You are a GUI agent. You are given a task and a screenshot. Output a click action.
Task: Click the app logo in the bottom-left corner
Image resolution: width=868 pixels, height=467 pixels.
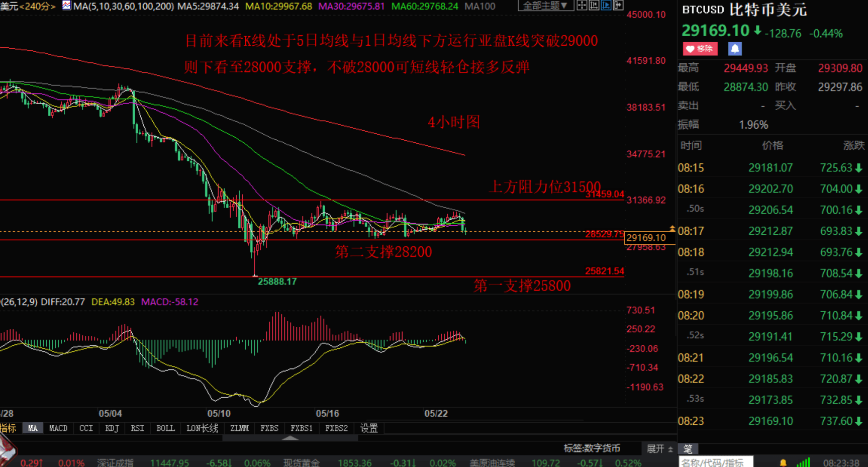coord(6,452)
